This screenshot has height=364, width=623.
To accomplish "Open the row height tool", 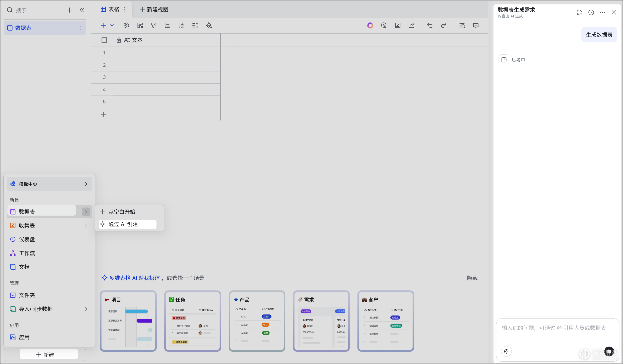I will point(195,26).
